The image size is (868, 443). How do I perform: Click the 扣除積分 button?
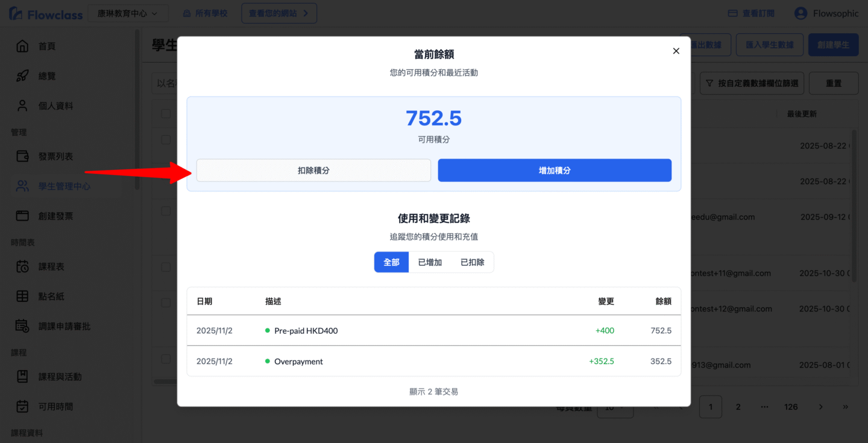click(x=313, y=171)
